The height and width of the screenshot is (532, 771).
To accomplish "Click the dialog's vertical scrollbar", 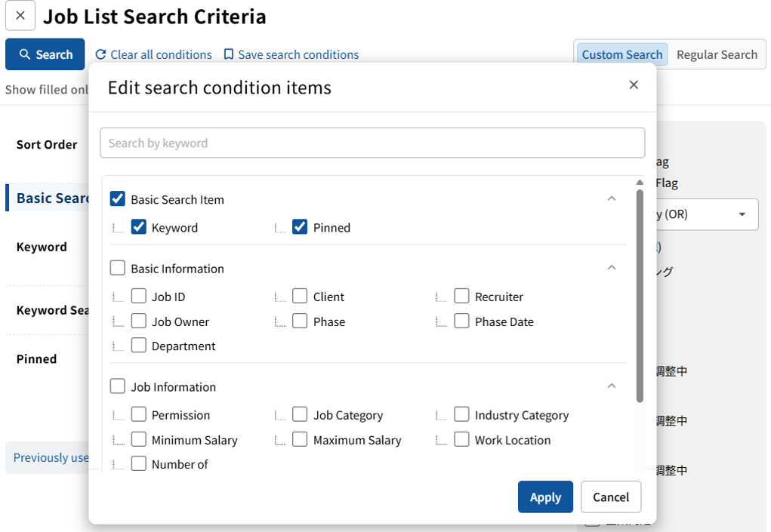I will coord(640,294).
